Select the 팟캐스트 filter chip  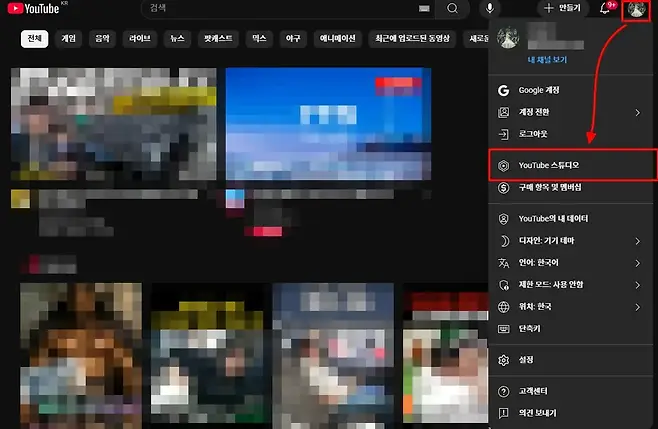tap(218, 39)
